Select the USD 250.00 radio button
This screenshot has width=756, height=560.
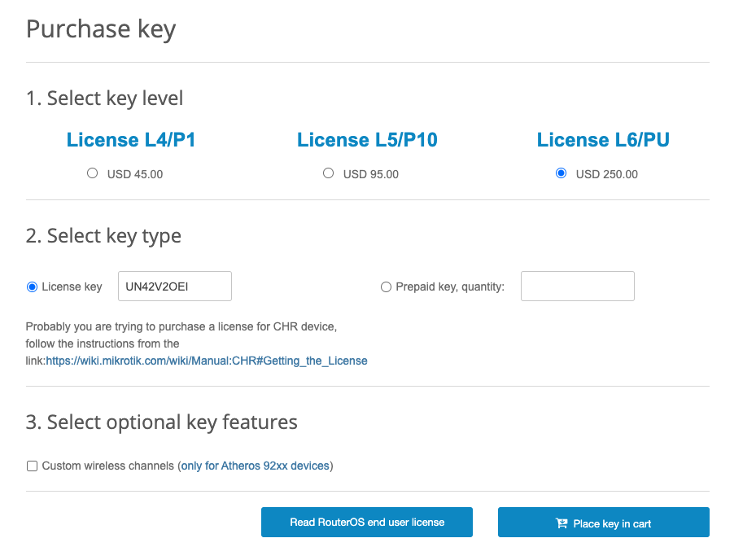561,173
